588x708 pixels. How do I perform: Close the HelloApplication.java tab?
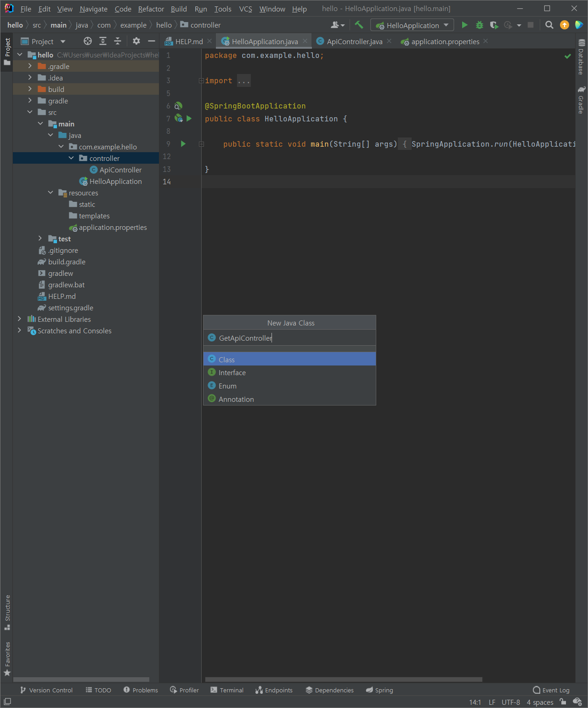pos(305,41)
